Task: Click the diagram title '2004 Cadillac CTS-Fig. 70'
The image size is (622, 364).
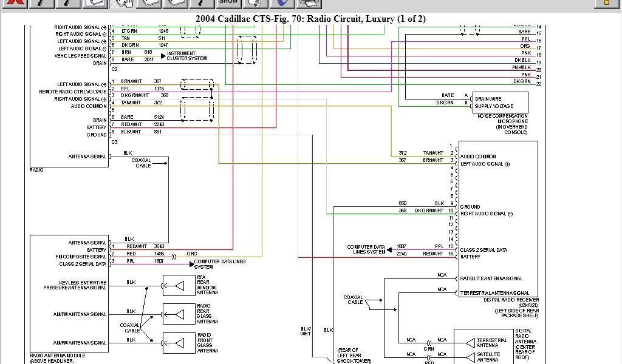Action: tap(310, 19)
